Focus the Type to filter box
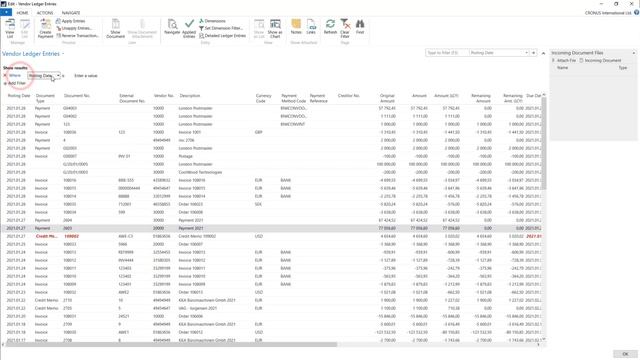Viewport: 640px width, 360px height. [447, 53]
